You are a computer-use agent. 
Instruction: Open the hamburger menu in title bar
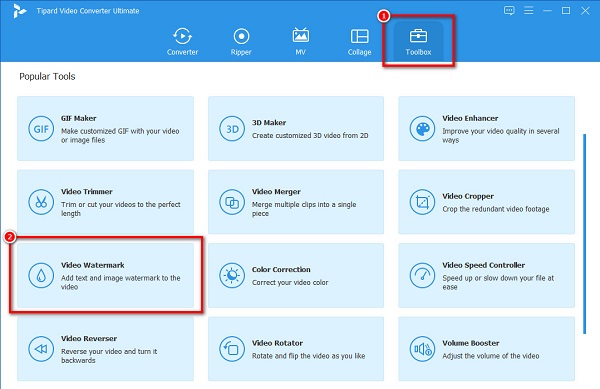[x=528, y=11]
